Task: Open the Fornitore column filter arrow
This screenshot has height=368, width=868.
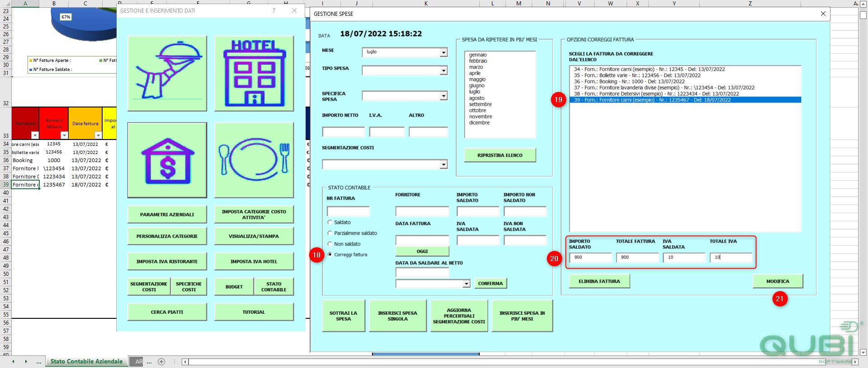Action: coord(35,135)
